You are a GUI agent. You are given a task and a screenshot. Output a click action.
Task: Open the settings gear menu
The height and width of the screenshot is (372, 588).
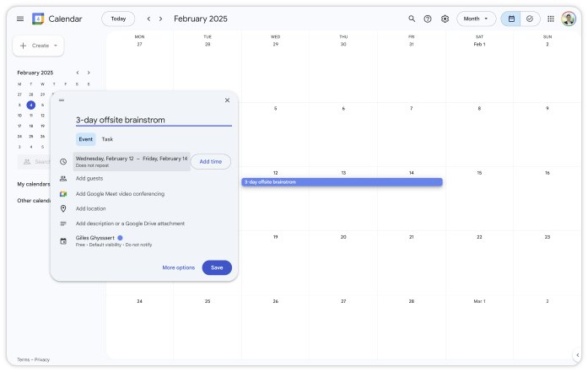pos(445,19)
